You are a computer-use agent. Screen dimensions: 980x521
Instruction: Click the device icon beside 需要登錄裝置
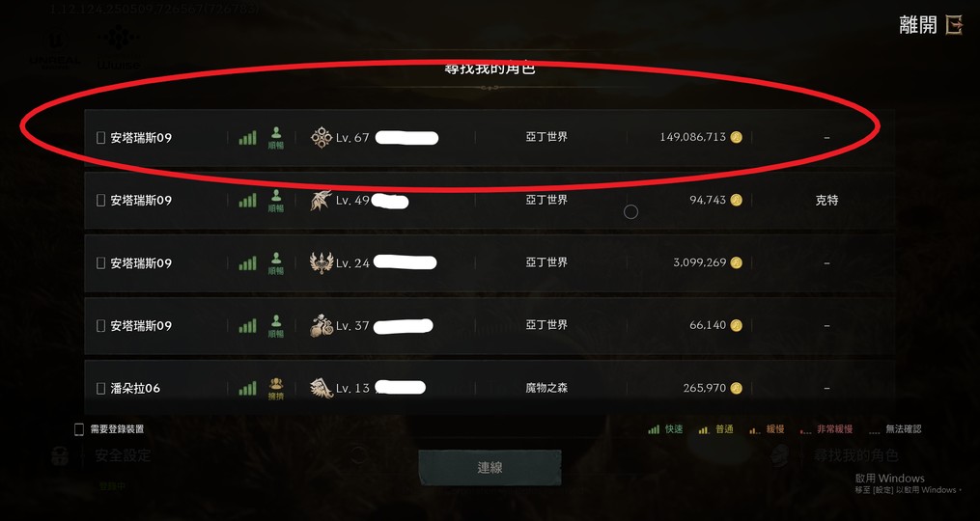tap(79, 429)
